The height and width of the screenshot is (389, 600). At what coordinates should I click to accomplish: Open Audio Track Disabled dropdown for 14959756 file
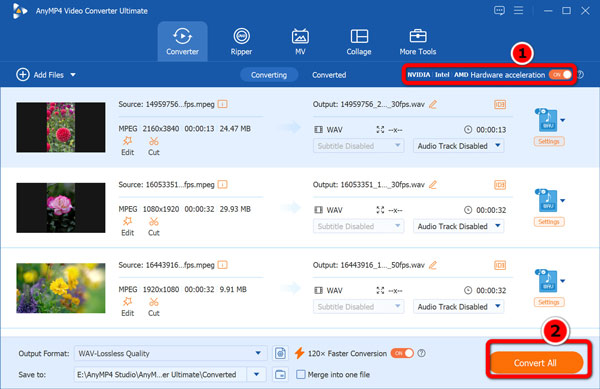pyautogui.click(x=458, y=146)
